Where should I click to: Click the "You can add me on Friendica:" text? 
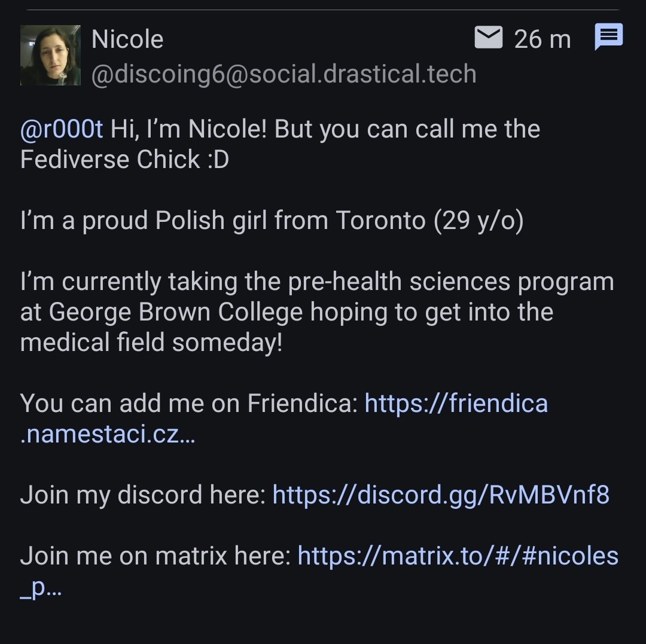[188, 403]
